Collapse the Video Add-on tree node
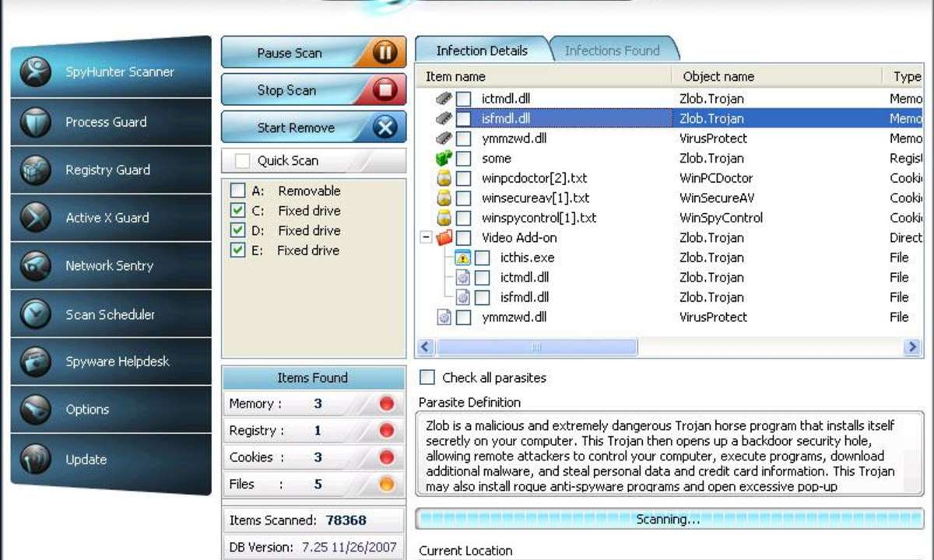Viewport: 934px width, 560px height. pos(426,238)
